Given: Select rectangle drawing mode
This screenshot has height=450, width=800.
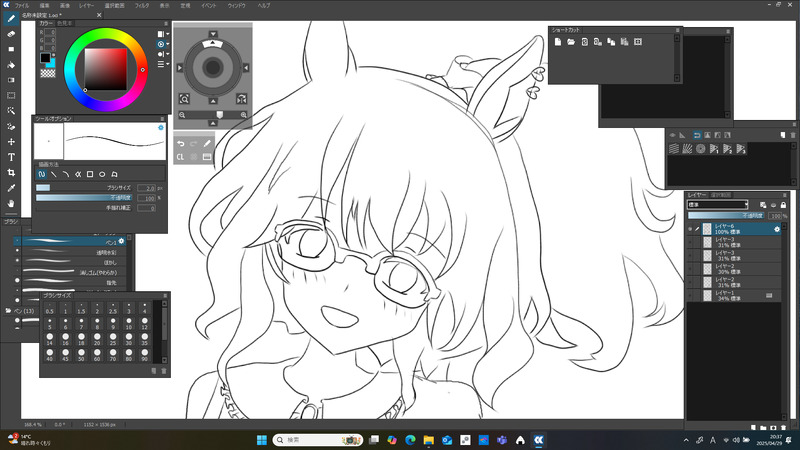Looking at the screenshot, I should point(90,174).
